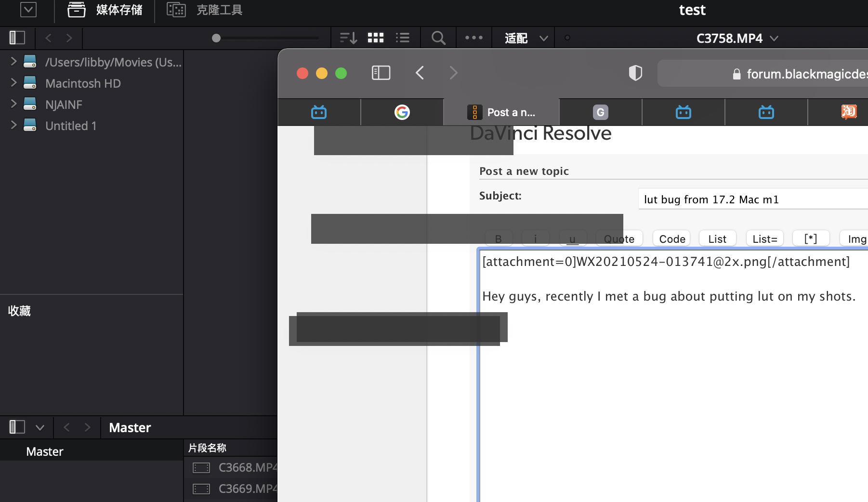Viewport: 868px width, 502px height.
Task: Select the Post a n... tab
Action: tap(501, 112)
